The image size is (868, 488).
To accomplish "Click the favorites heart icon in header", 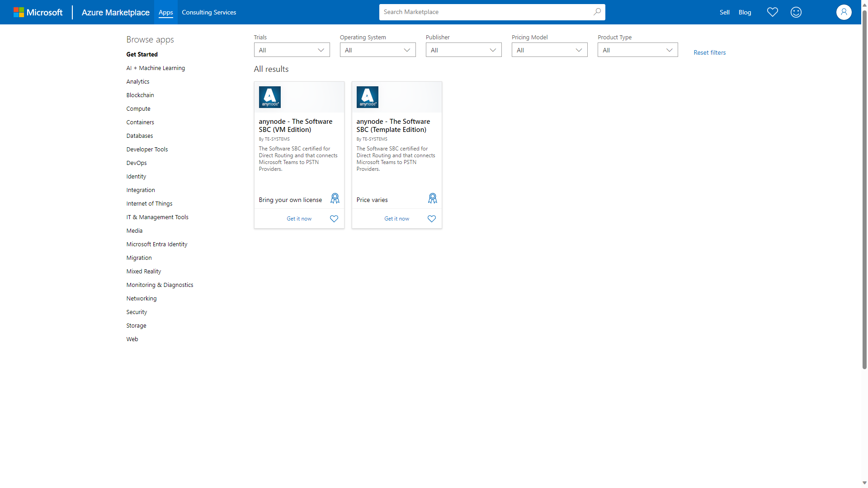I will 773,12.
